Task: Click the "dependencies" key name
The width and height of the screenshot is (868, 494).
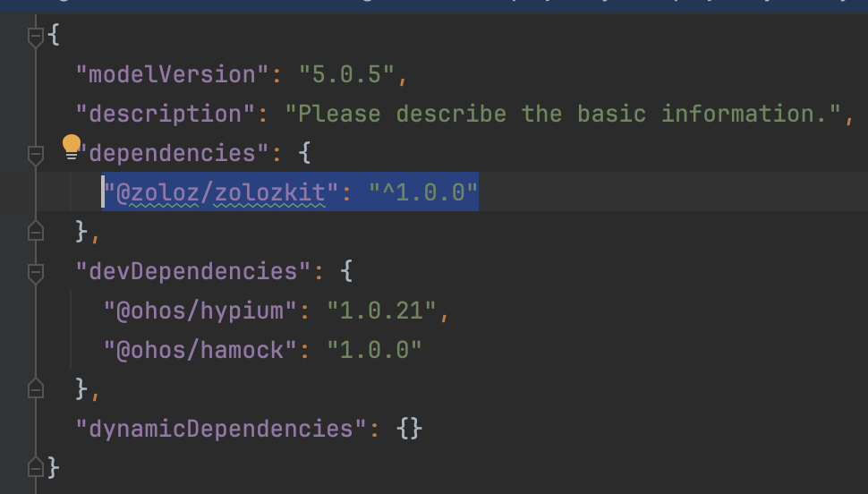Action: coord(172,153)
